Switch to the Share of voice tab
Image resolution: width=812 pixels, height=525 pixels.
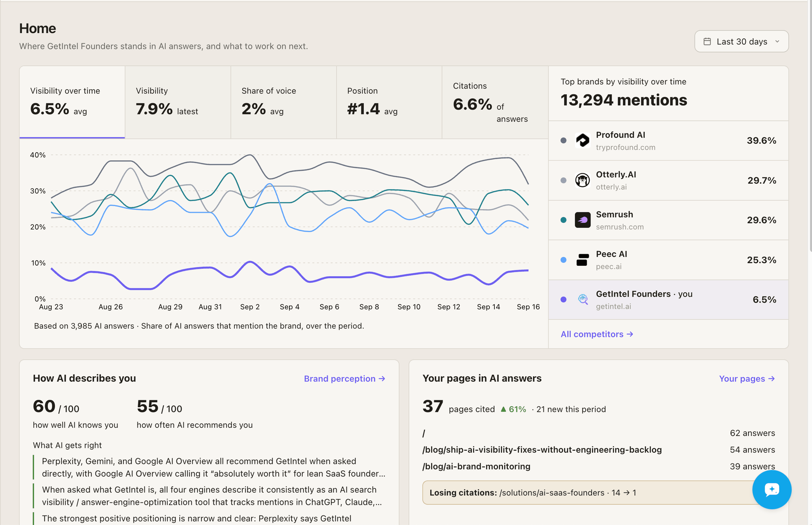[x=284, y=102]
